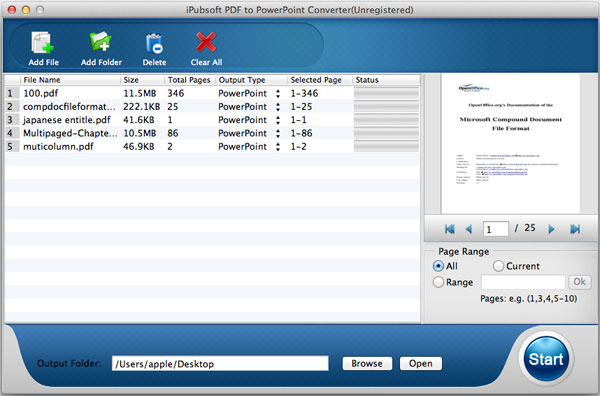Click the Selected Page column header
The width and height of the screenshot is (600, 396).
click(x=320, y=80)
